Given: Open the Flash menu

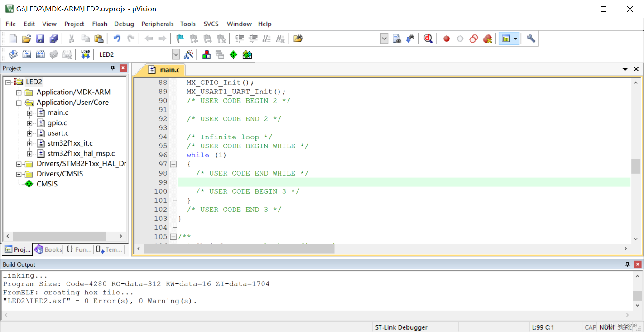Looking at the screenshot, I should (100, 24).
